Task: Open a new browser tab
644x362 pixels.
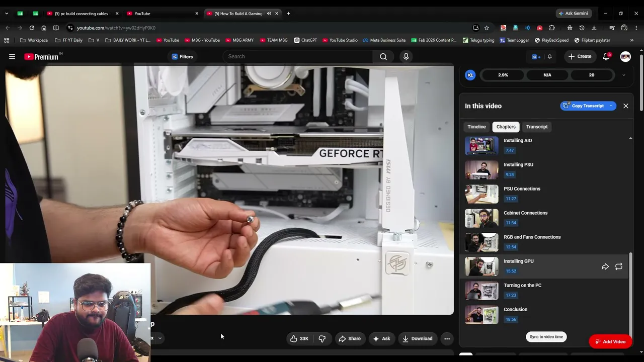Action: pos(288,14)
